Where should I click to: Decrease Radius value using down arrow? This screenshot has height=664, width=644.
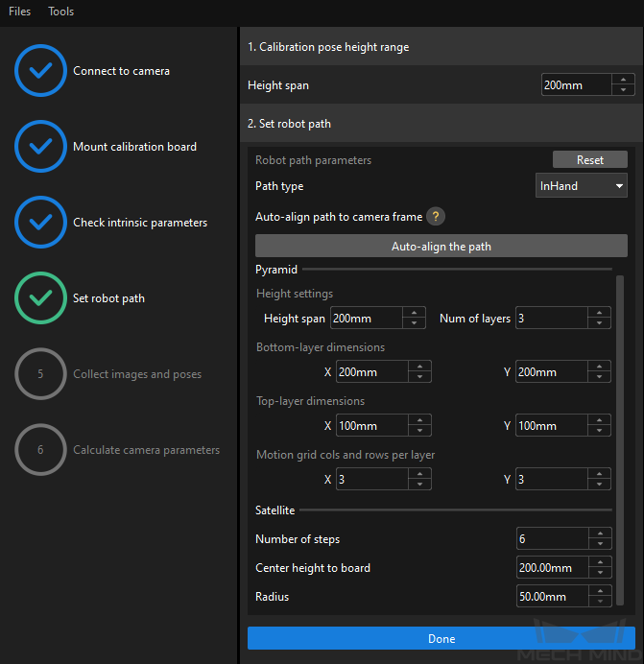(600, 602)
